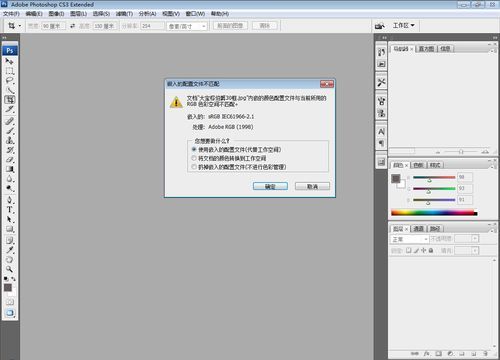Open the 图像(I) Image menu

coord(56,14)
